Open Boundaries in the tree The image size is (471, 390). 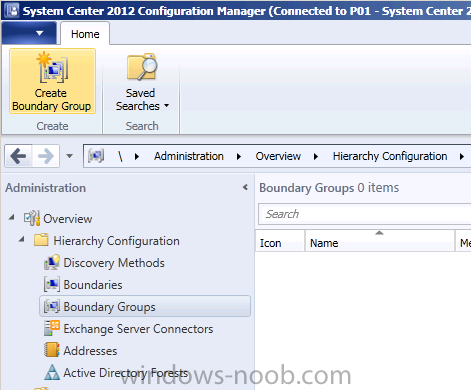pyautogui.click(x=93, y=285)
